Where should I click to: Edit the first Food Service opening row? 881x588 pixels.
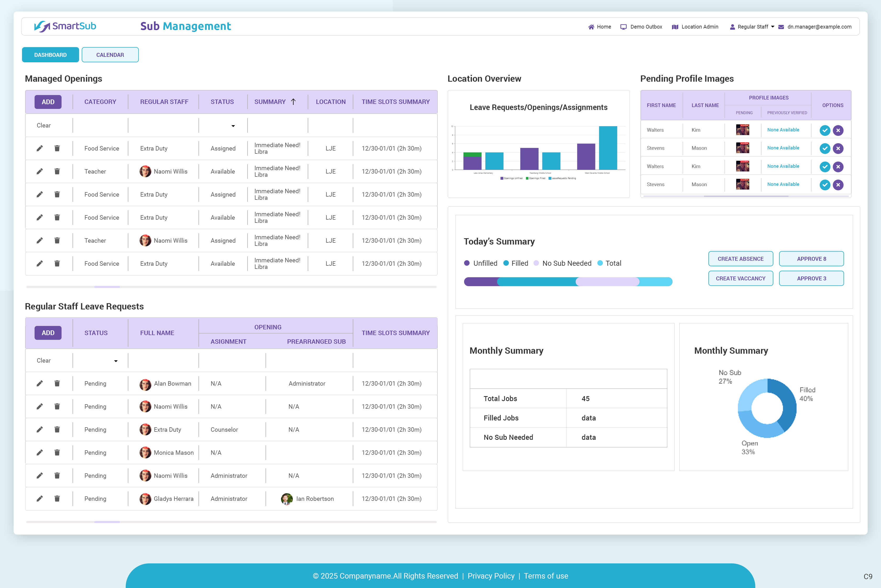click(39, 148)
